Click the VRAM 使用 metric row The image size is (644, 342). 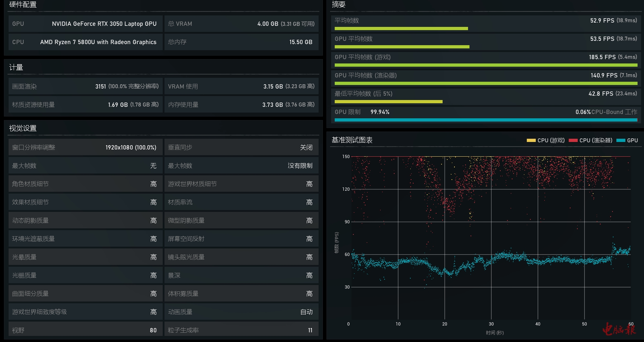(241, 86)
